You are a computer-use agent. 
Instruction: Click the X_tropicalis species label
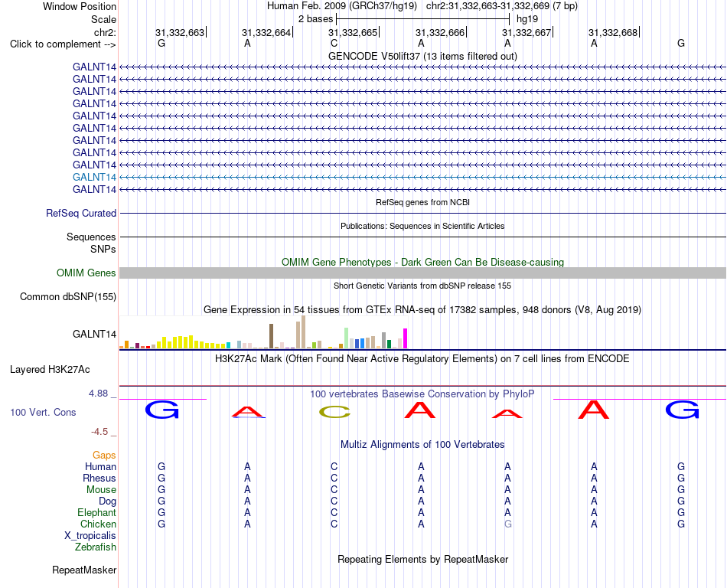click(90, 536)
